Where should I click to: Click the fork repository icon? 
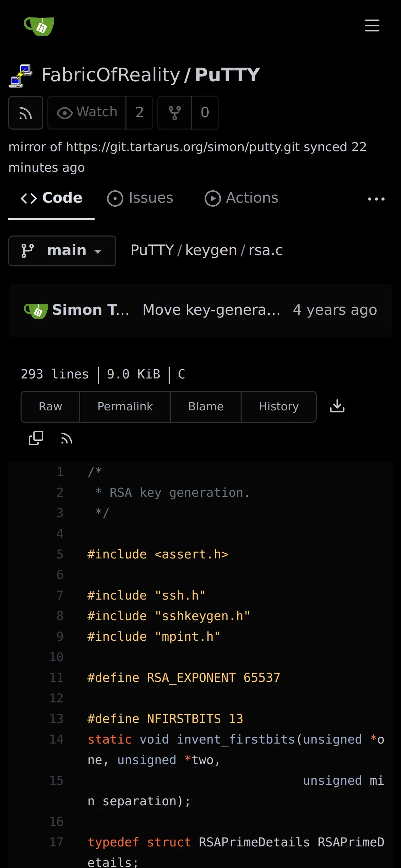174,113
